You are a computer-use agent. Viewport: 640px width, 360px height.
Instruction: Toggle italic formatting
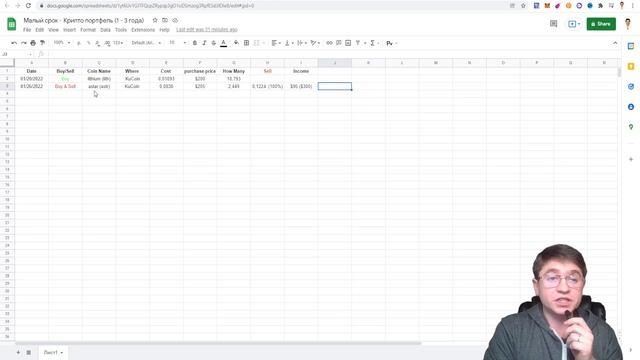click(x=204, y=43)
